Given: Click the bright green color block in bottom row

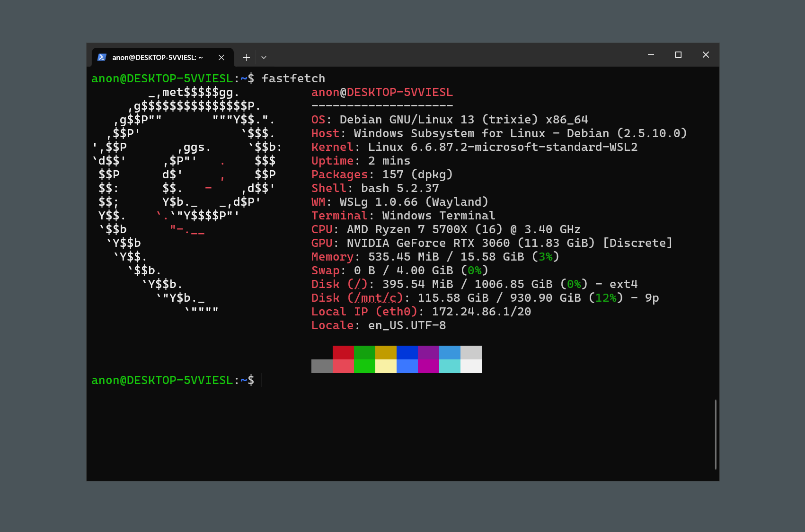Looking at the screenshot, I should (364, 366).
